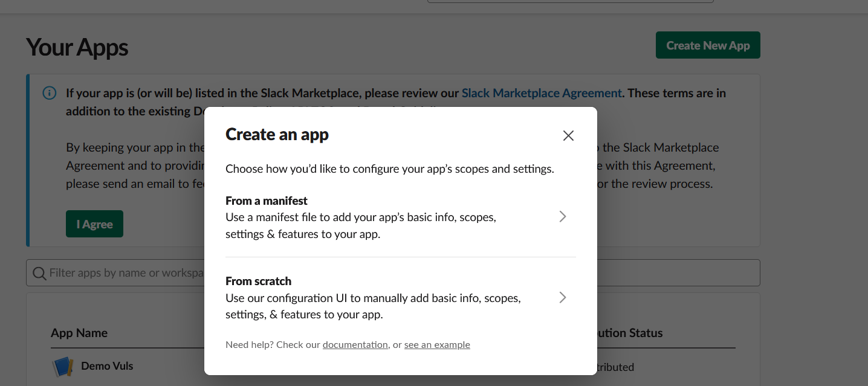
Task: Click the chevron beside From a manifest
Action: 563,217
